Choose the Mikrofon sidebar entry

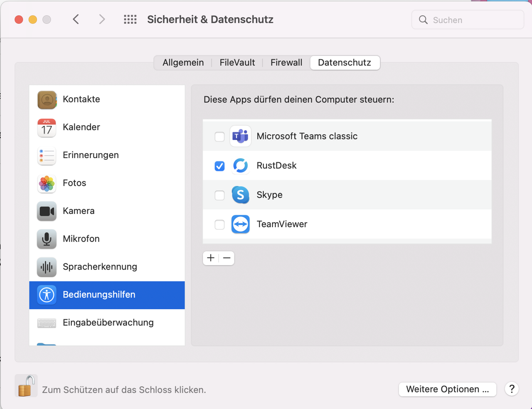tap(81, 239)
